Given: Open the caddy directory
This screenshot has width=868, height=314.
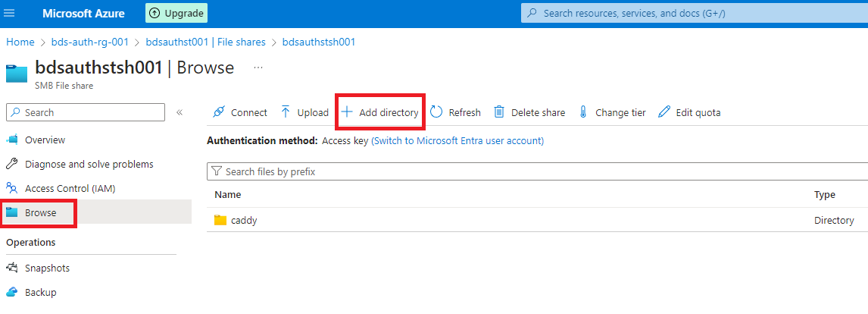Looking at the screenshot, I should coord(244,220).
